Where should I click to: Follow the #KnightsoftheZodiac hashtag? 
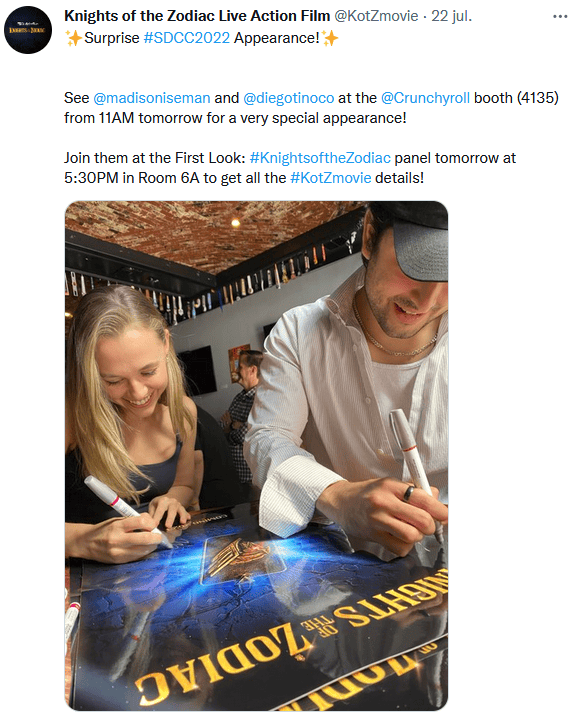[320, 158]
